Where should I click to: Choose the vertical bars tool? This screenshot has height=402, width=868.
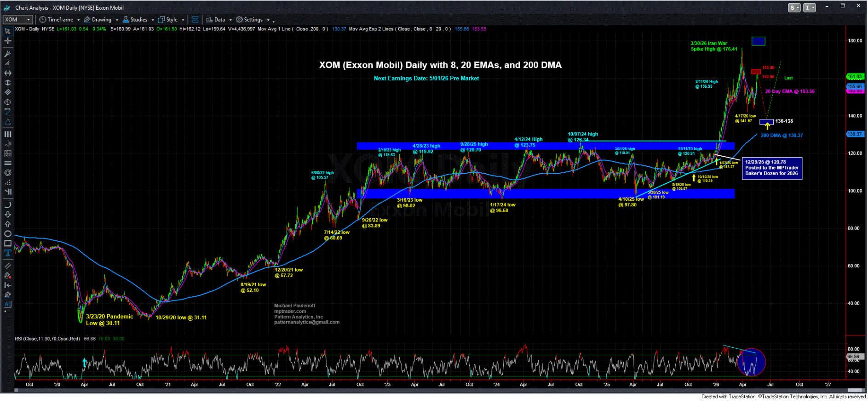tap(7, 134)
